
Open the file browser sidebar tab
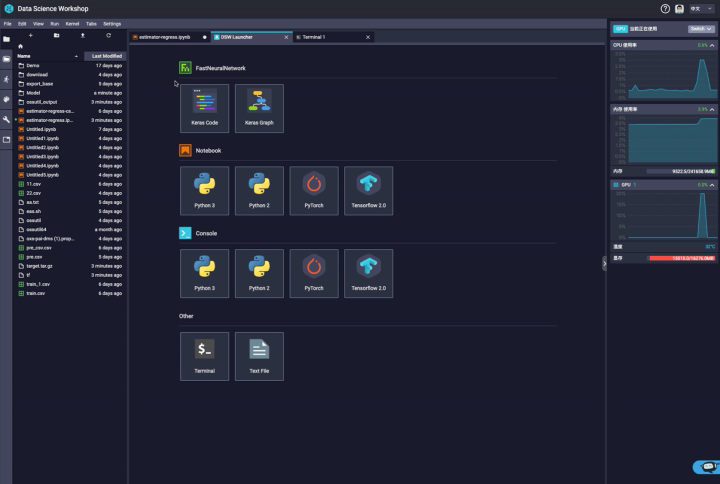pyautogui.click(x=6, y=39)
